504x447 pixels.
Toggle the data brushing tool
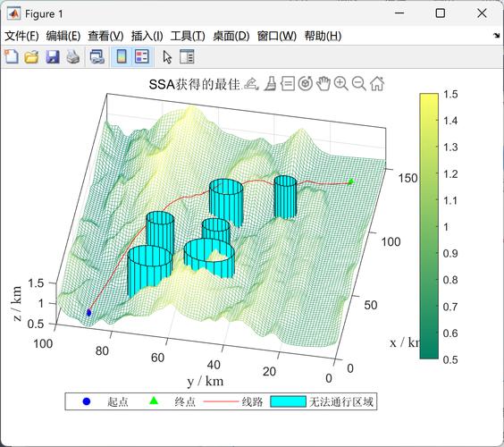(270, 84)
